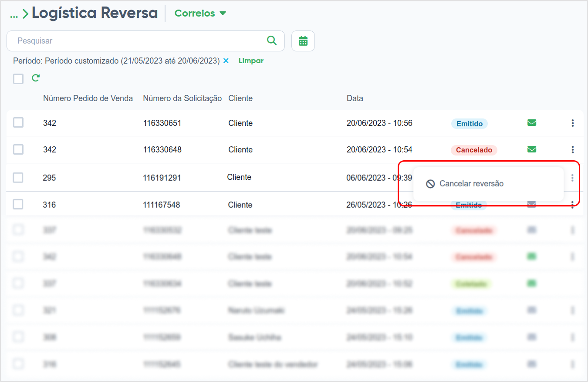Click envelope icon for request 116330651
This screenshot has height=382, width=588.
coord(531,123)
